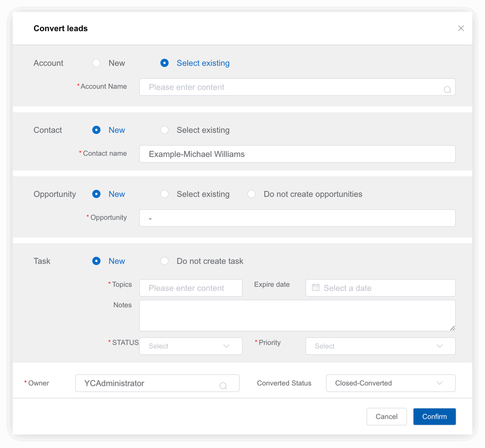Click the Opportunity name input field
This screenshot has height=448, width=485.
(297, 218)
